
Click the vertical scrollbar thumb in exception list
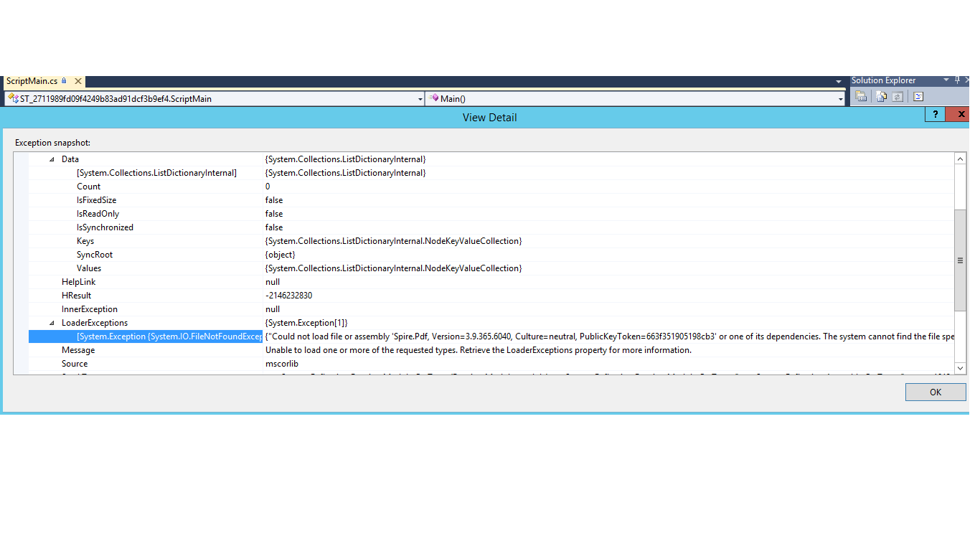pos(960,260)
